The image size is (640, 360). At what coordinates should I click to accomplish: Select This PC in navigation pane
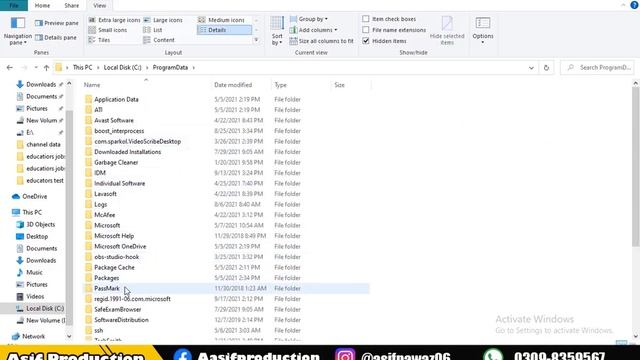(x=32, y=213)
